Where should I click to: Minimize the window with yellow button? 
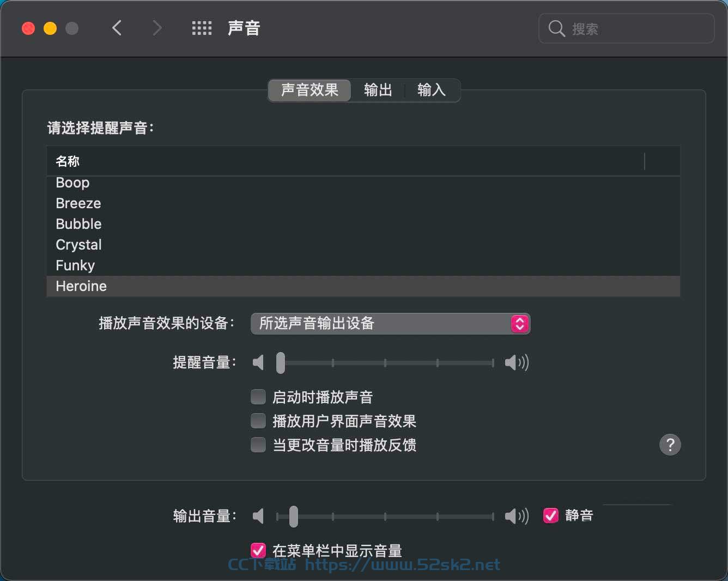[x=50, y=28]
